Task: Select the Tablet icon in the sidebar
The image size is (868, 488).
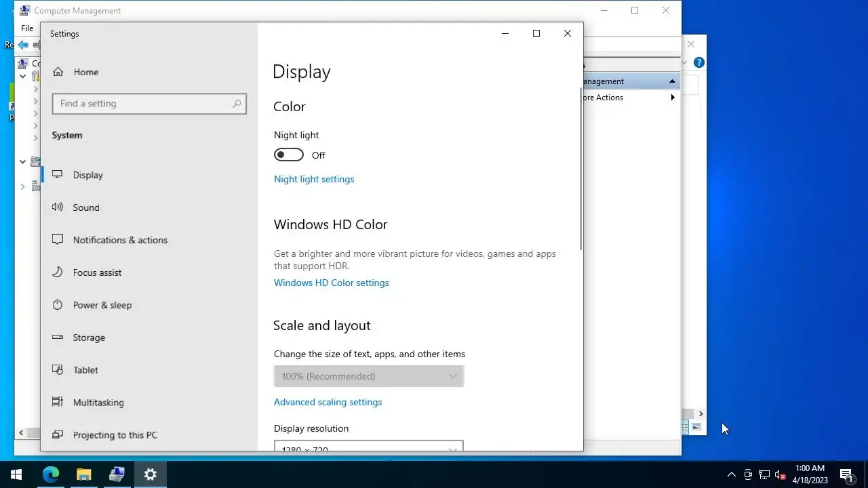Action: point(58,370)
